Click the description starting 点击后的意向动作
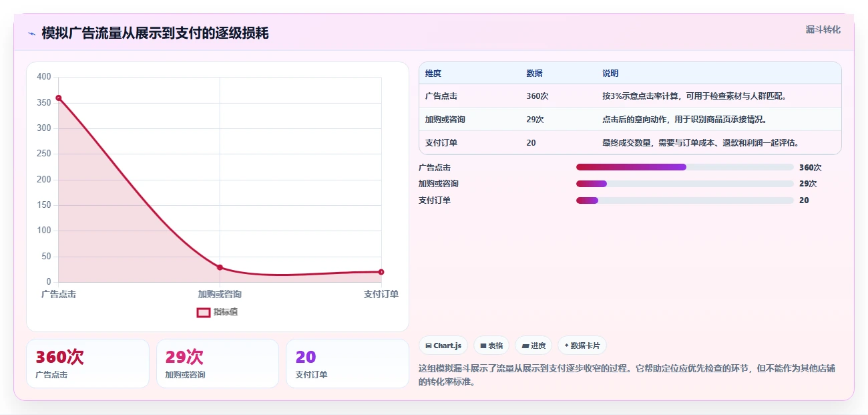This screenshot has height=415, width=868. point(684,120)
